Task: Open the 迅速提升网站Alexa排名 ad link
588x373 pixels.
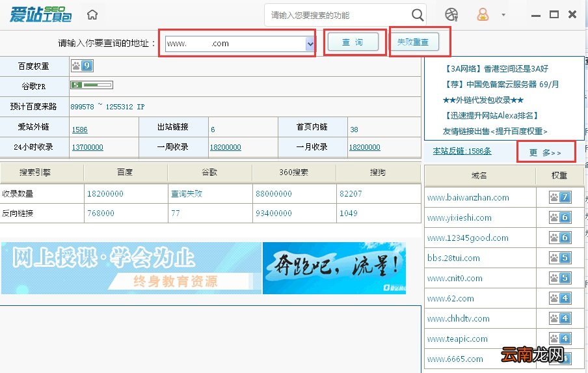Action: pyautogui.click(x=491, y=116)
